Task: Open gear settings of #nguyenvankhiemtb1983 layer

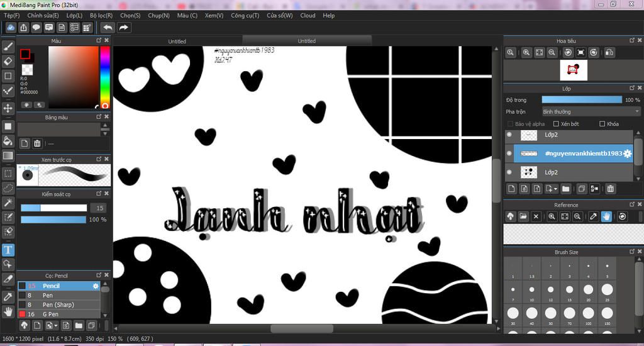Action: pos(627,153)
